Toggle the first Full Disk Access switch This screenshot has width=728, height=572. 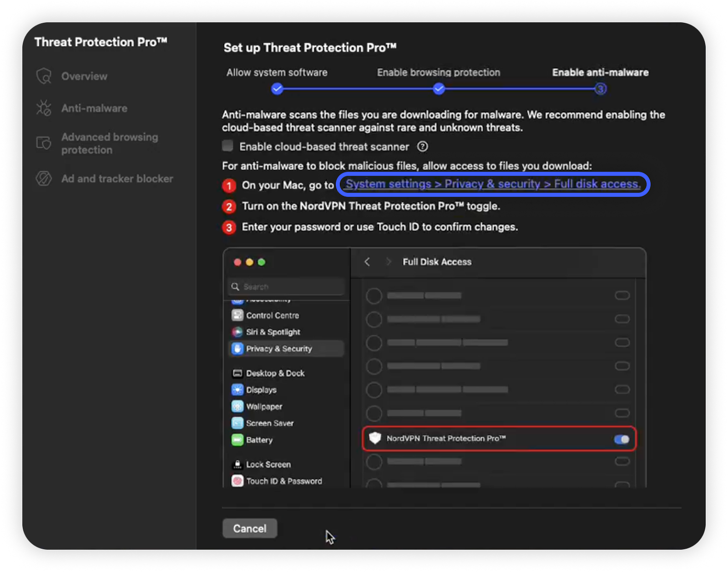[622, 296]
